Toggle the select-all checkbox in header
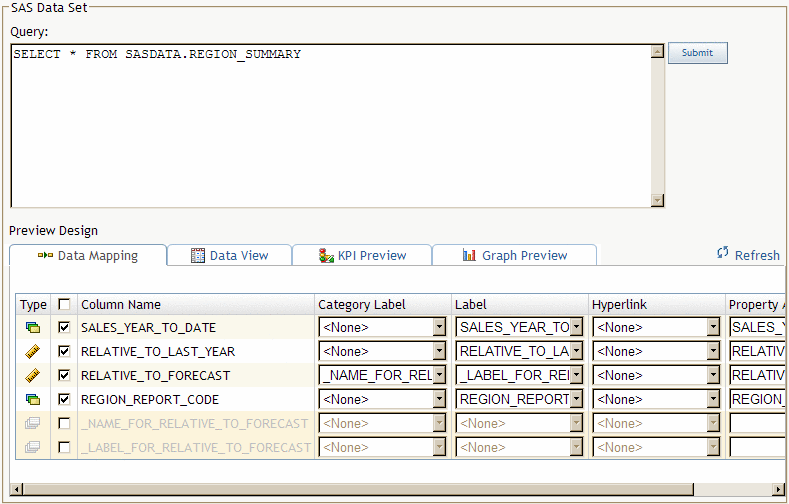Image resolution: width=789 pixels, height=504 pixels. pyautogui.click(x=65, y=304)
